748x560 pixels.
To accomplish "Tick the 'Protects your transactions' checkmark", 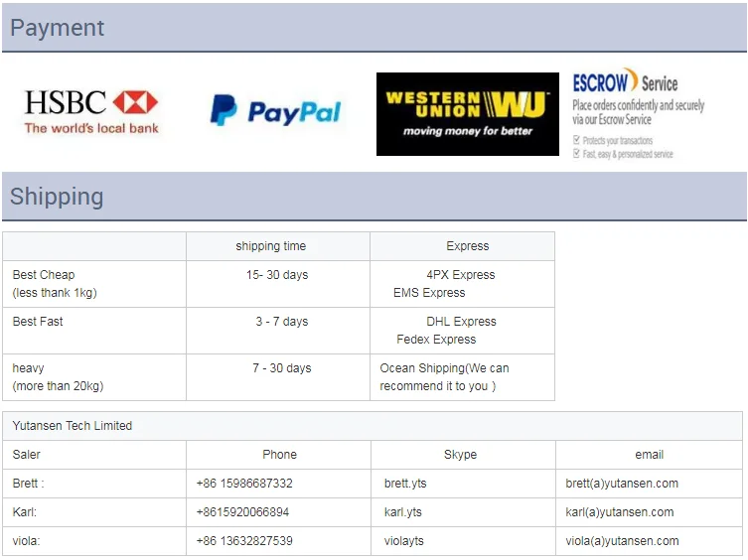I will point(576,140).
